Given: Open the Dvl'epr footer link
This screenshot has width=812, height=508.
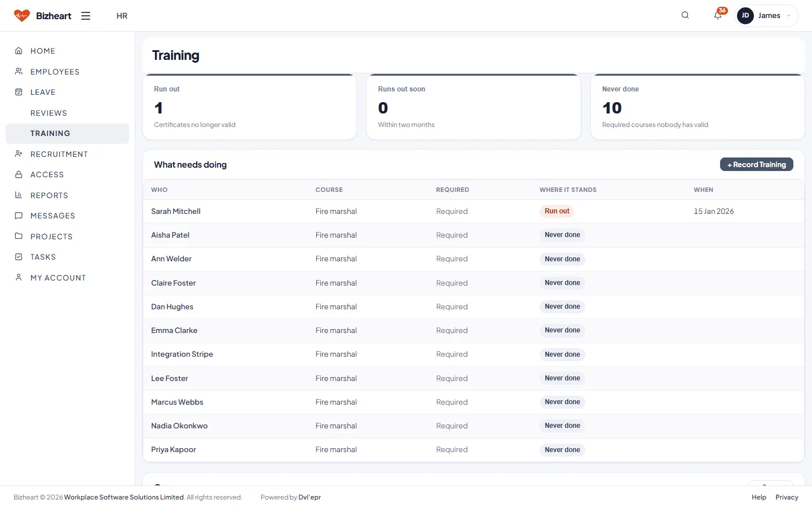Looking at the screenshot, I should pos(310,497).
